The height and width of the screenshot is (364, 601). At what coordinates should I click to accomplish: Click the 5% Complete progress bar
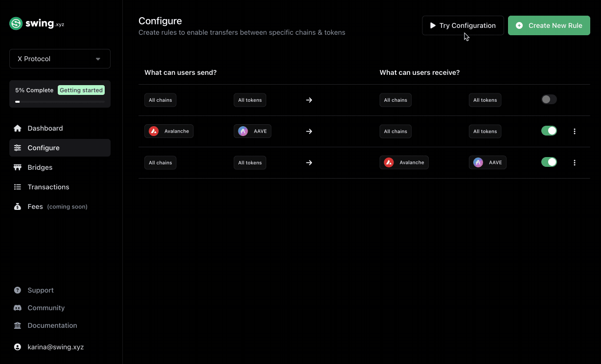pos(60,102)
